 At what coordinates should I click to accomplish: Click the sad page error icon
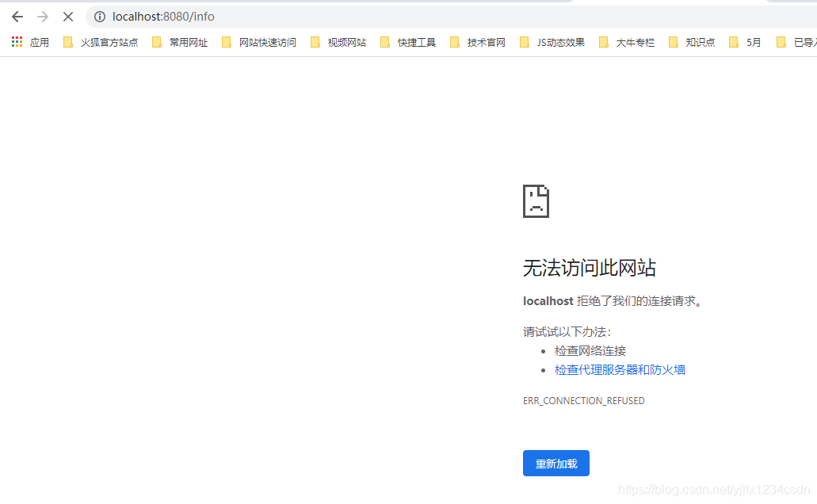[x=536, y=201]
